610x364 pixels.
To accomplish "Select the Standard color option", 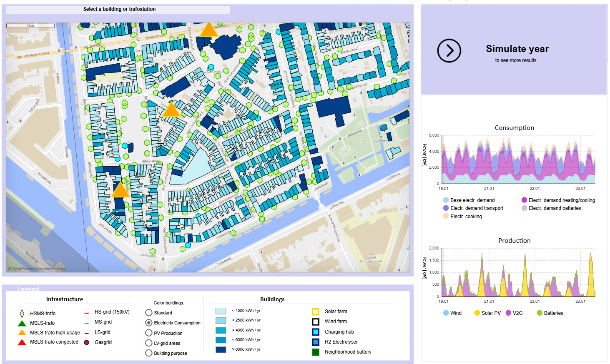I will click(x=149, y=313).
